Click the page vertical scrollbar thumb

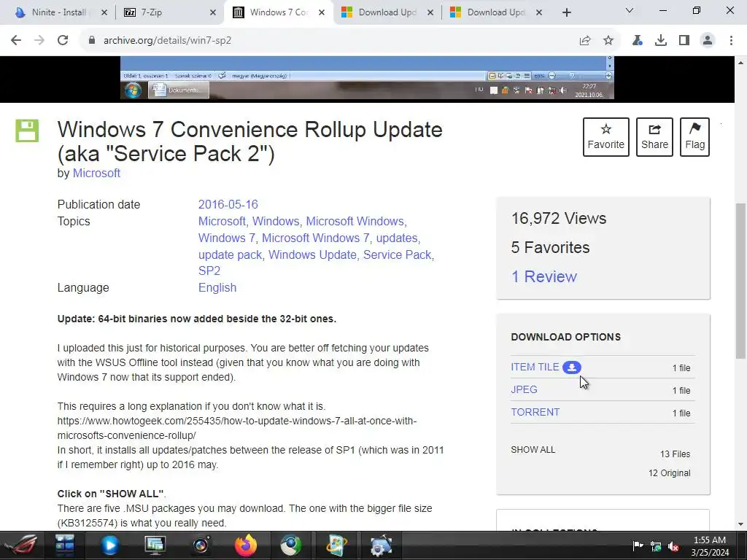point(740,281)
